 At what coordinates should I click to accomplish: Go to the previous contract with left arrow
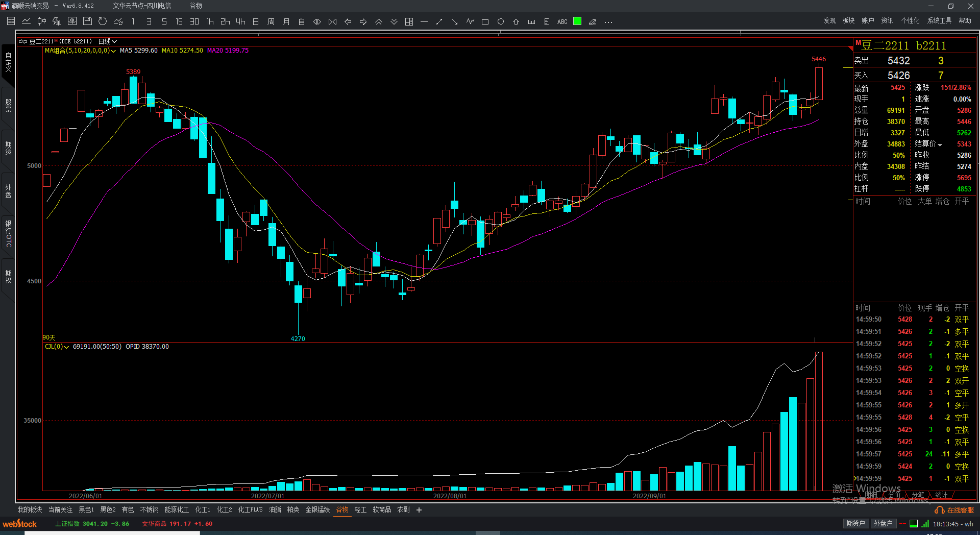tap(348, 21)
